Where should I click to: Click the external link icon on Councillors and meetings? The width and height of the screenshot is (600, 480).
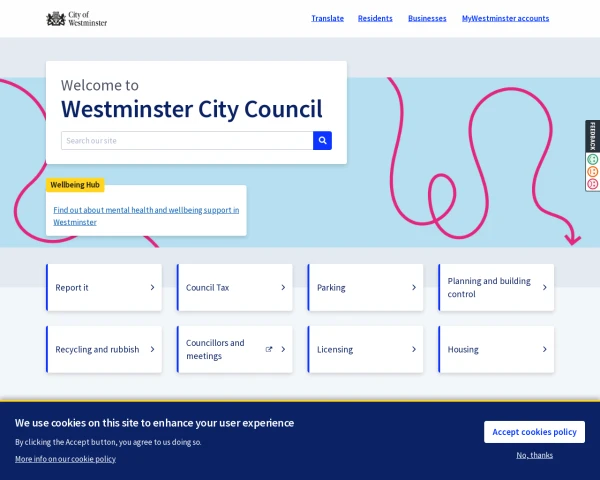(x=269, y=349)
